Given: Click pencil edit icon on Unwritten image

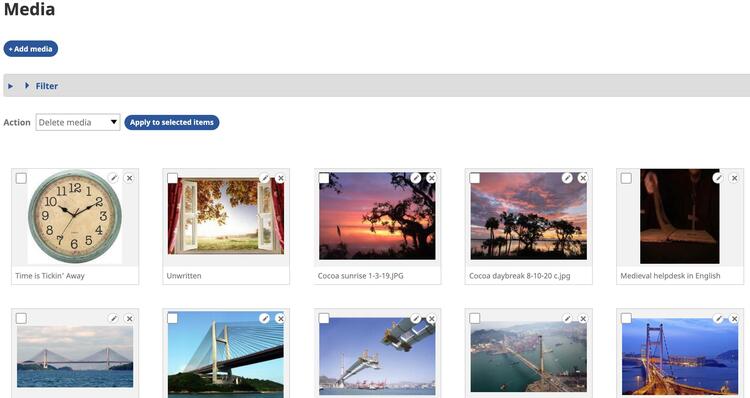Looking at the screenshot, I should (265, 178).
